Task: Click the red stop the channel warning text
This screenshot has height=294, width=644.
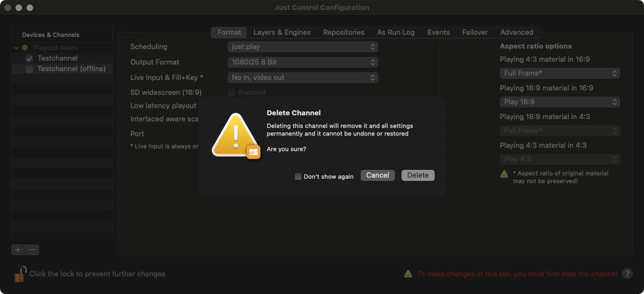Action: click(x=517, y=274)
